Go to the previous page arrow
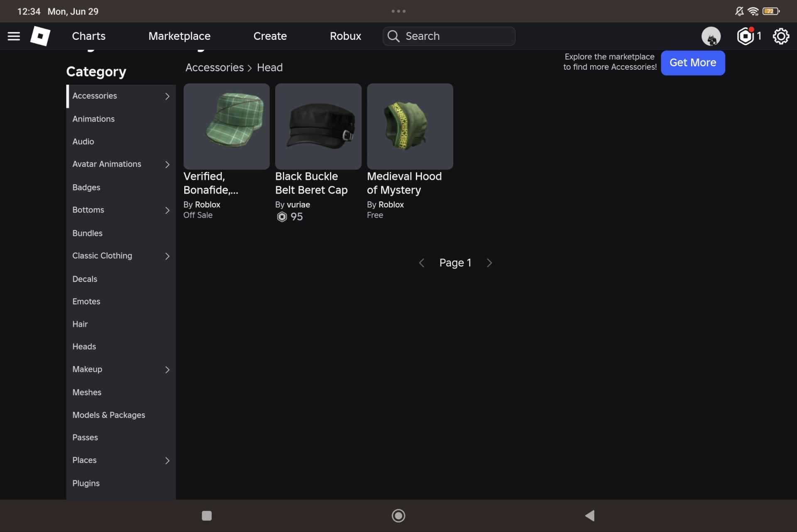This screenshot has width=797, height=532. pos(421,263)
